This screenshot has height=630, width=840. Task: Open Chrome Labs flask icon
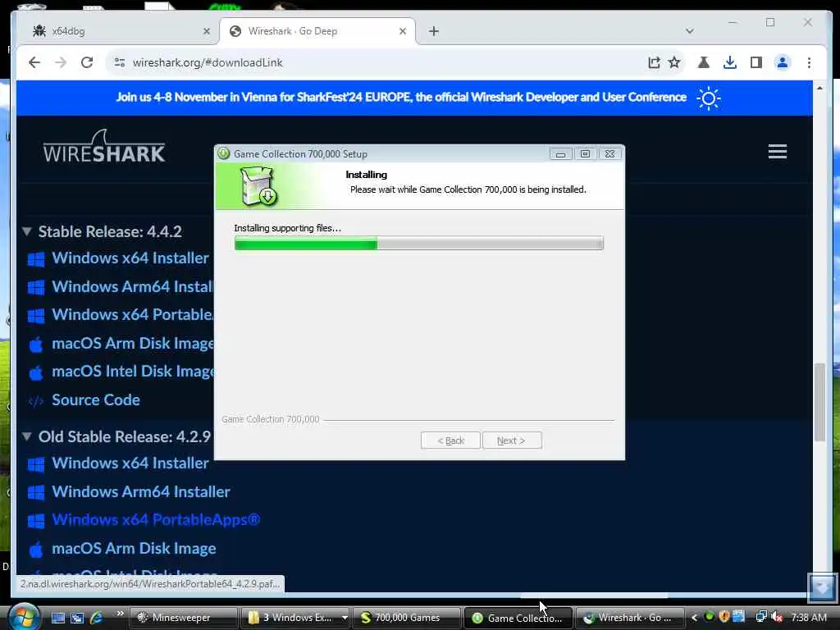coord(703,62)
